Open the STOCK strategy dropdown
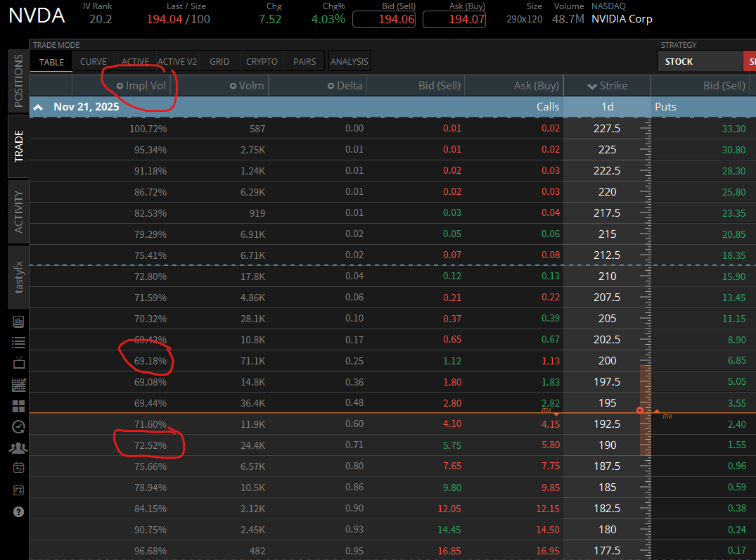The image size is (756, 560). point(700,61)
